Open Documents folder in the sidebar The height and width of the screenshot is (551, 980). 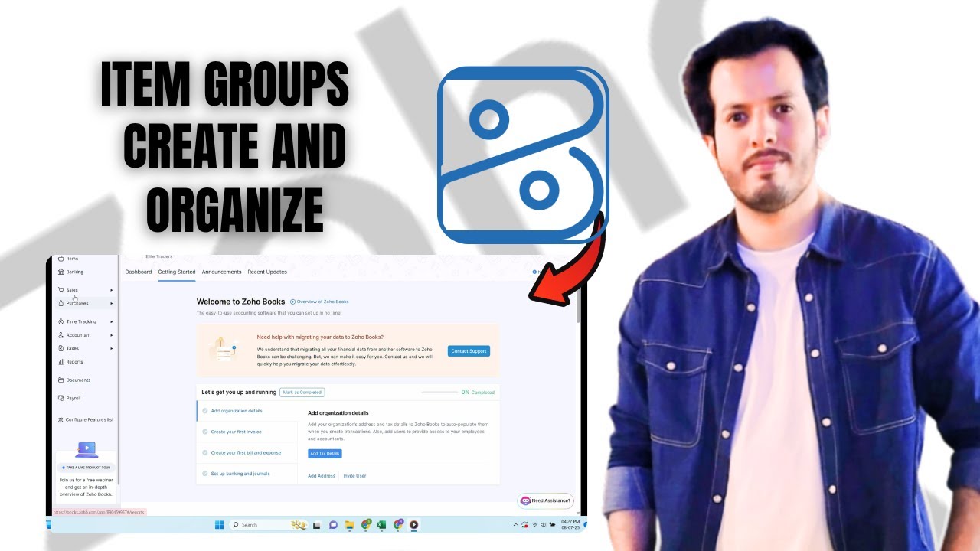tap(74, 380)
